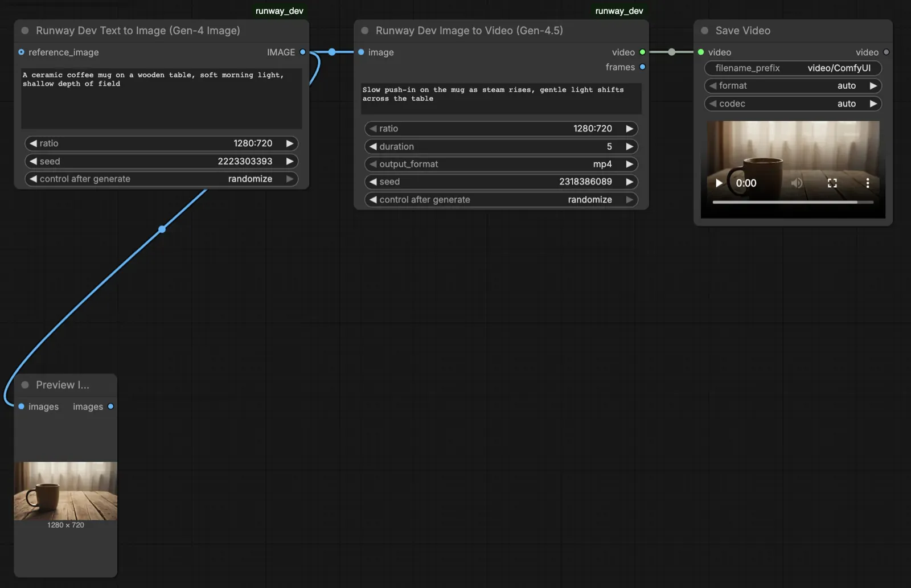This screenshot has width=911, height=588.
Task: Click the frames output socket
Action: pyautogui.click(x=643, y=67)
